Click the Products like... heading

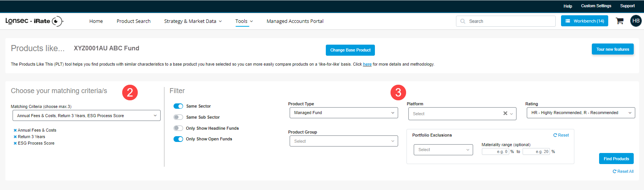[x=38, y=48]
